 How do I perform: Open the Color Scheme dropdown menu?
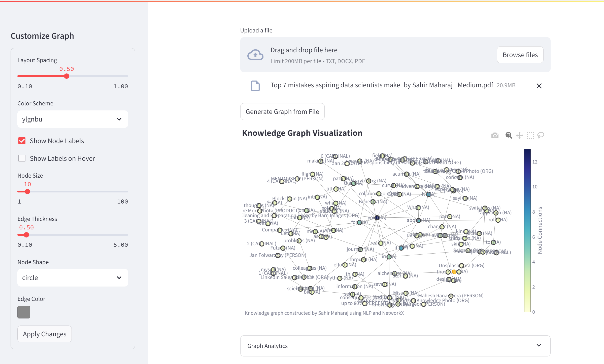click(x=72, y=119)
